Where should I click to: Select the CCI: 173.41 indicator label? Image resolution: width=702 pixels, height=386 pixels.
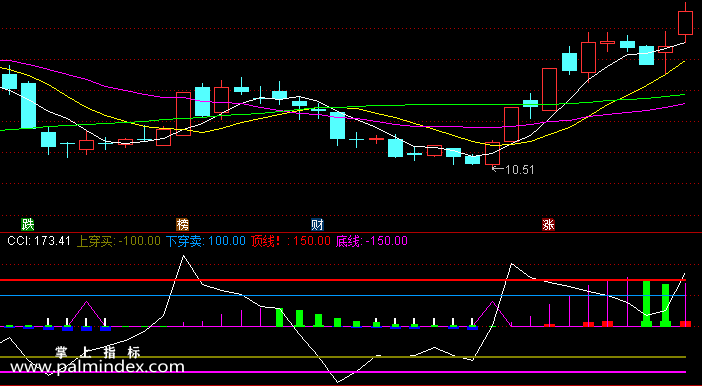39,241
